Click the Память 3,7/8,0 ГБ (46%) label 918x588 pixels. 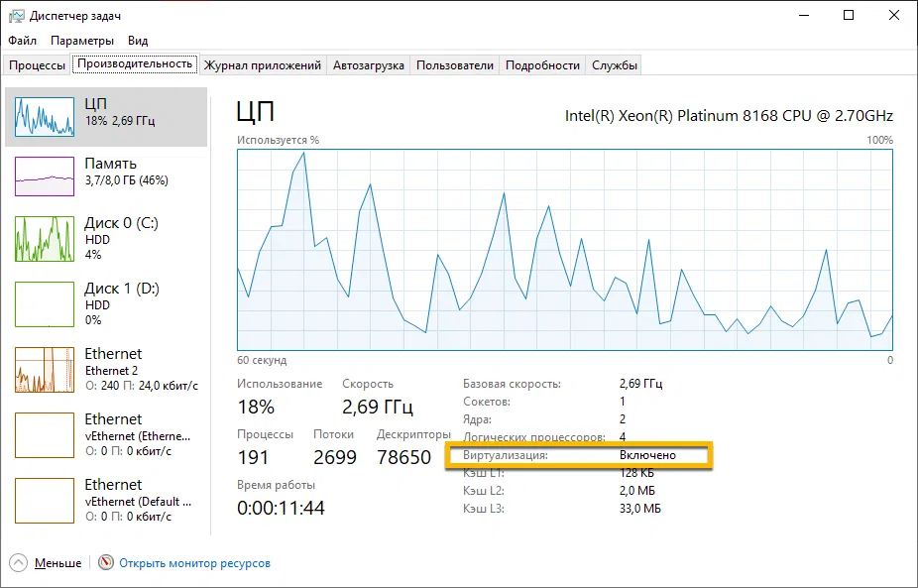click(127, 172)
